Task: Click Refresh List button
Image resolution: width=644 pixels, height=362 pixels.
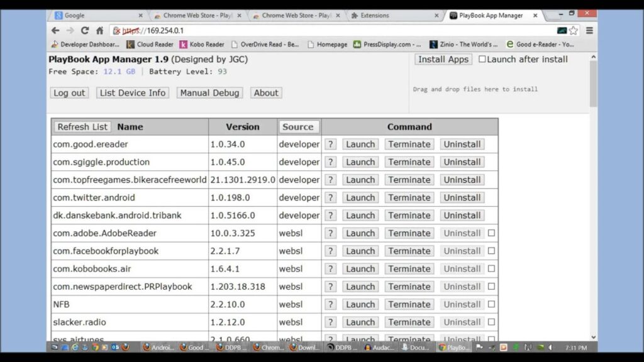Action: (82, 127)
